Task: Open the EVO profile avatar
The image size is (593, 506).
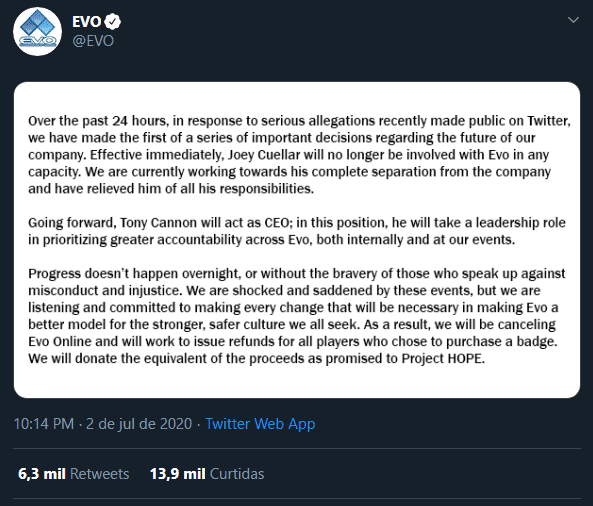Action: [37, 31]
